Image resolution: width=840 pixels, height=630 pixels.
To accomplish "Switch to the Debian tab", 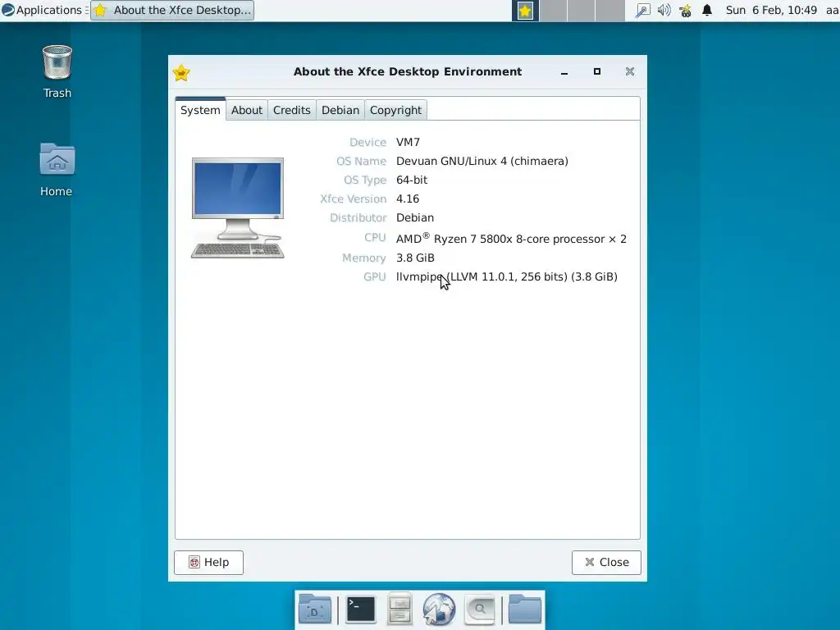I will (340, 110).
